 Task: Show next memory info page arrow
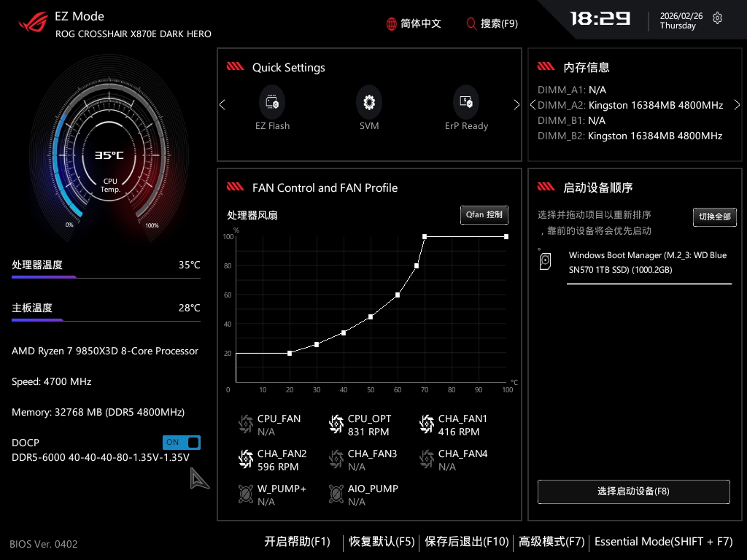click(737, 105)
